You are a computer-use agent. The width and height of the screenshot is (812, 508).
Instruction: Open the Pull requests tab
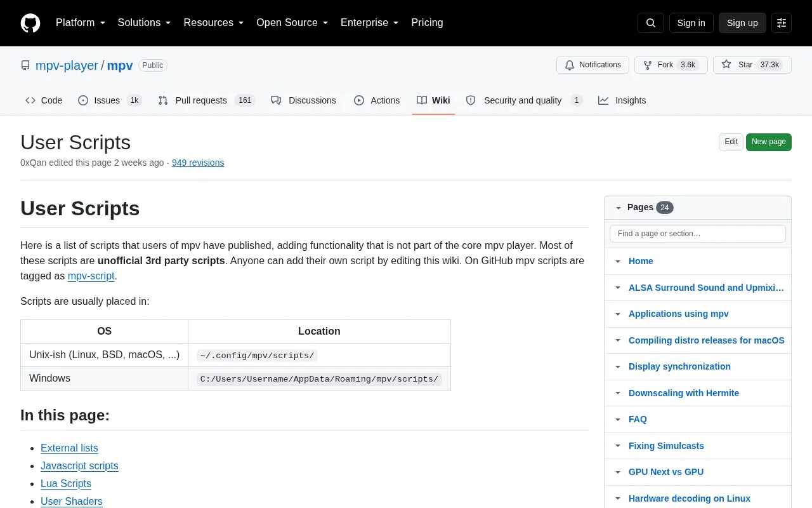click(206, 100)
